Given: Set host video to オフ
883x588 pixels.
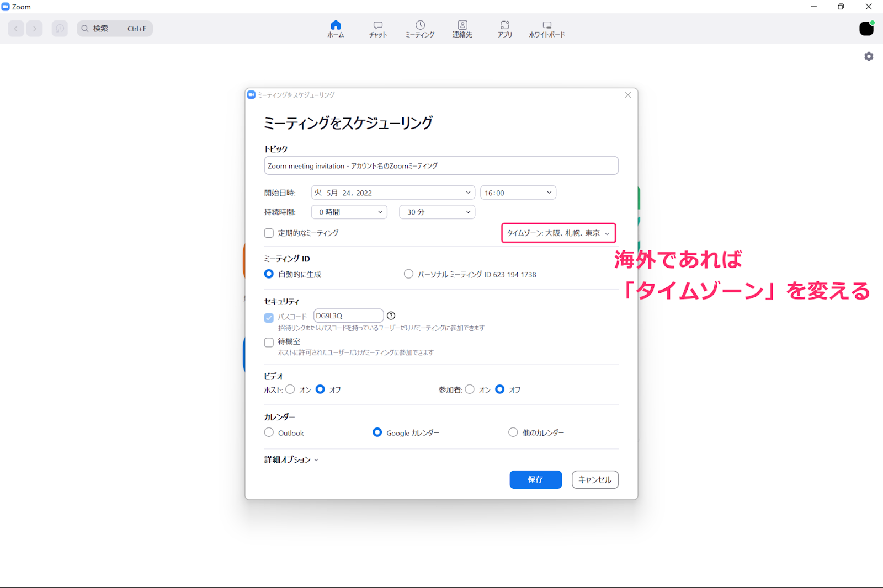Looking at the screenshot, I should click(x=320, y=389).
